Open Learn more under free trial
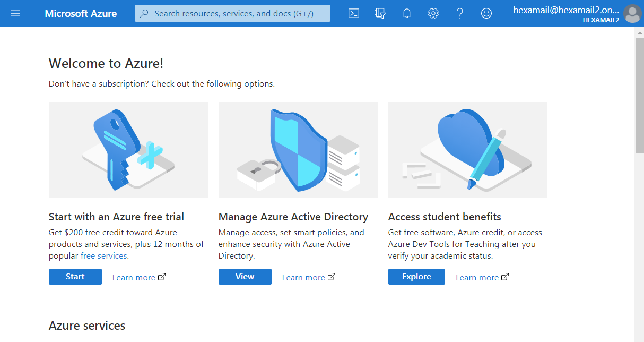Screen dimensions: 644x342 (134, 277)
